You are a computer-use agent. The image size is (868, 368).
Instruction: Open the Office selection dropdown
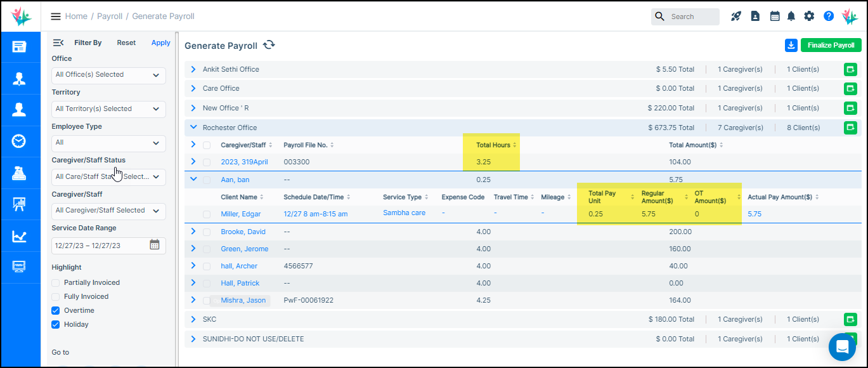coord(108,75)
